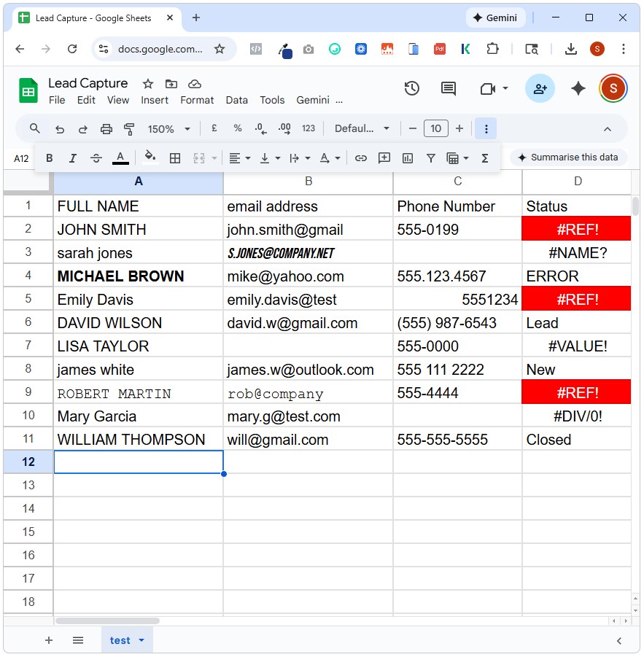644x657 pixels.
Task: Toggle italic formatting
Action: 72,158
